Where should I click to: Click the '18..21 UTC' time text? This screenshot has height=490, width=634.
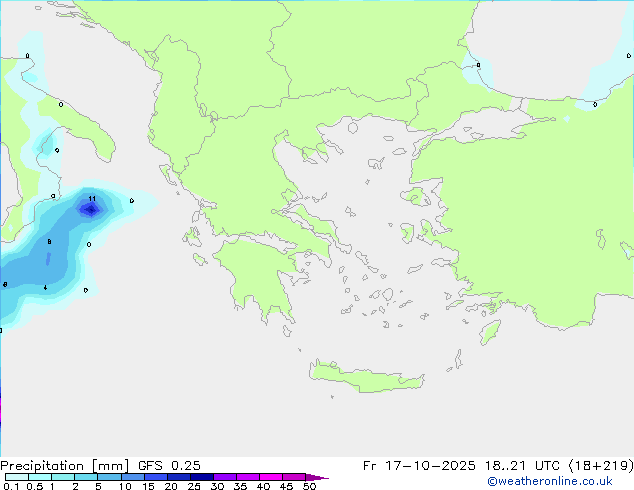(522, 466)
